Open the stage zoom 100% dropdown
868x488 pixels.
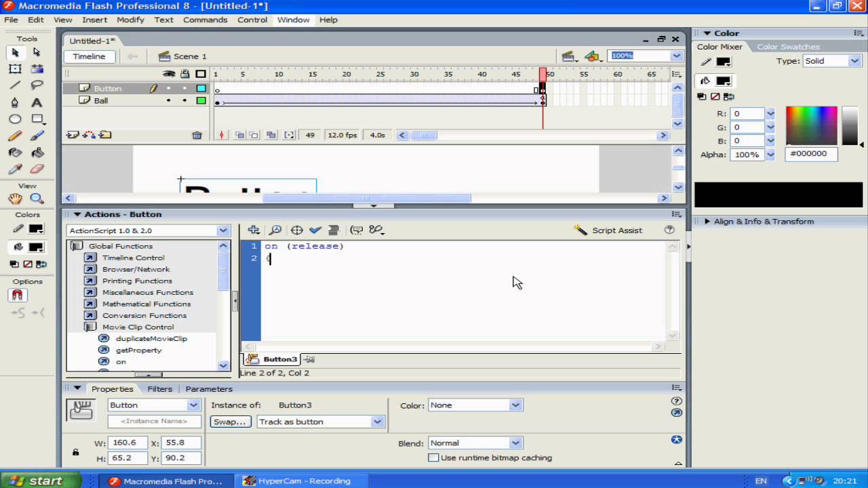[x=676, y=56]
